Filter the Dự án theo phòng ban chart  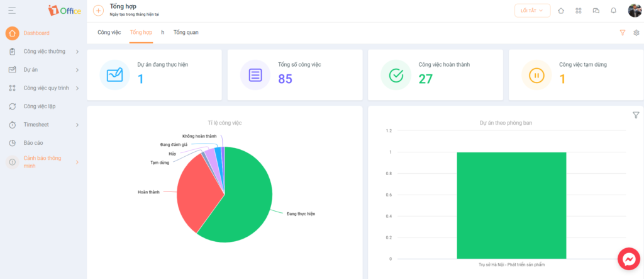pyautogui.click(x=636, y=115)
